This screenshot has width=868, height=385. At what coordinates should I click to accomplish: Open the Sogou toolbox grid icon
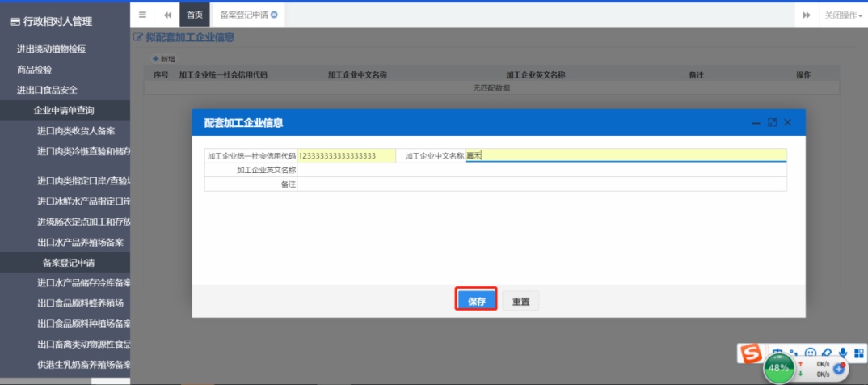click(x=859, y=353)
